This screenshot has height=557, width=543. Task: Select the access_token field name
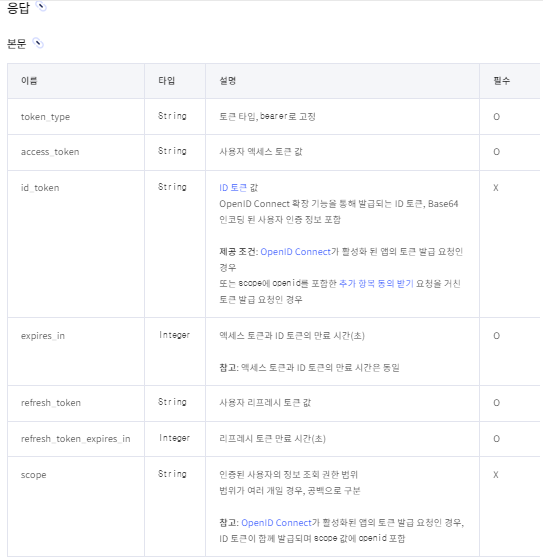(50, 152)
